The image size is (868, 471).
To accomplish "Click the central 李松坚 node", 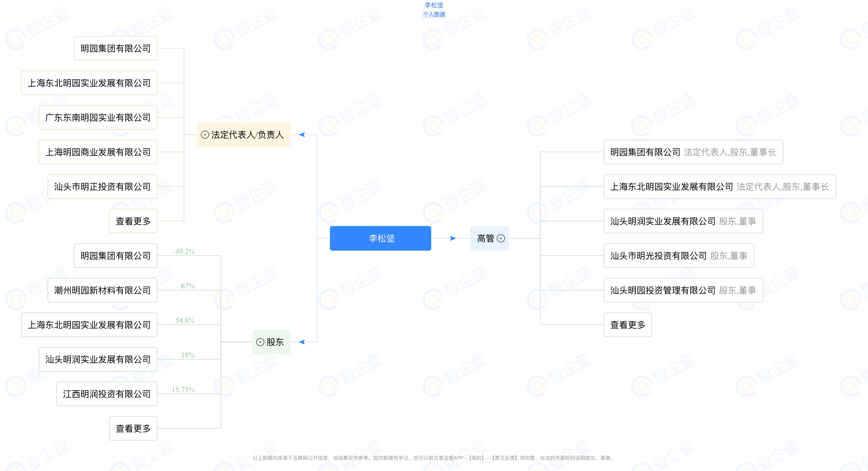I will point(380,238).
